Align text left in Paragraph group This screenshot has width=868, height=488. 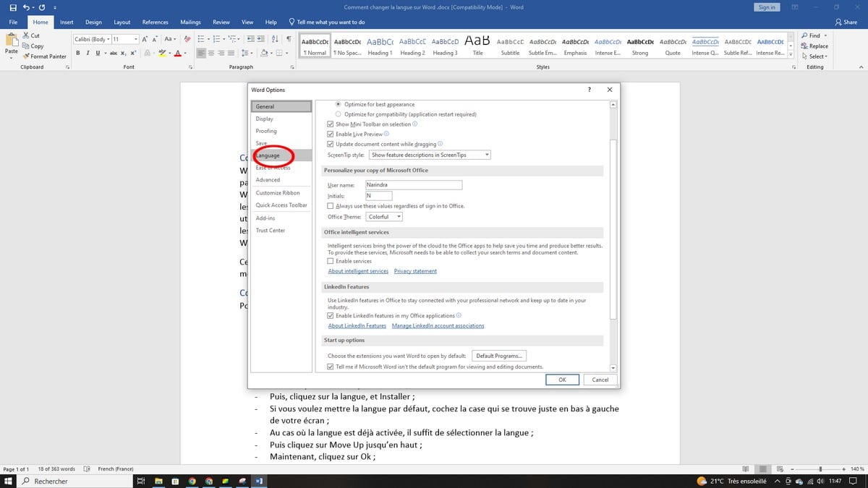click(x=202, y=53)
